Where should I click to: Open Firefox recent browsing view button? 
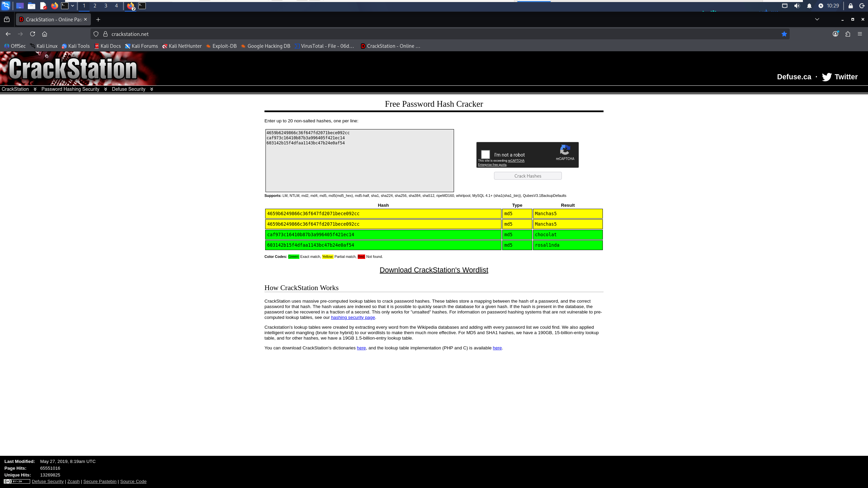tap(7, 20)
